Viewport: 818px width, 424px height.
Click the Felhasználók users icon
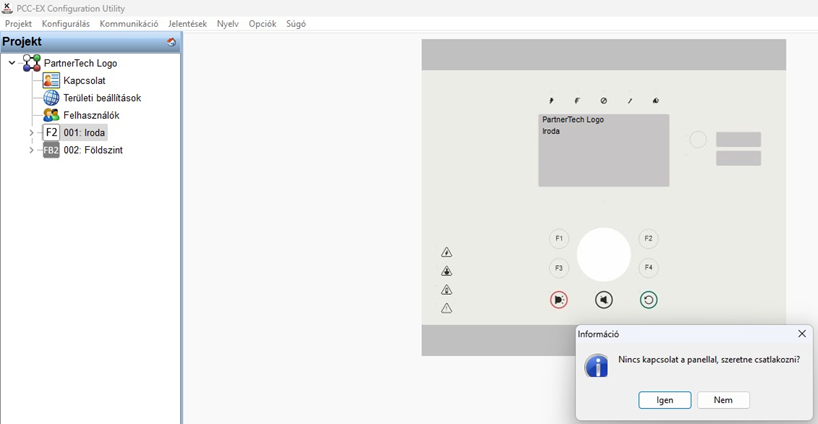click(x=51, y=115)
